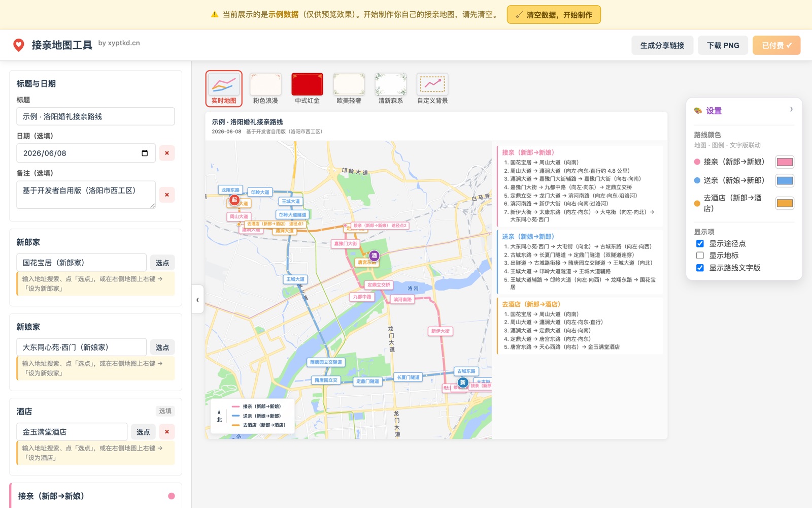Toggle 显示路线文字版 checkbox

[700, 268]
